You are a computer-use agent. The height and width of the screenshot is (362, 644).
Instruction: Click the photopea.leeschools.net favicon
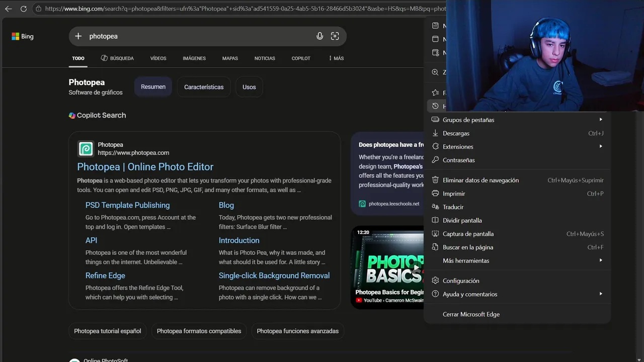(x=362, y=204)
